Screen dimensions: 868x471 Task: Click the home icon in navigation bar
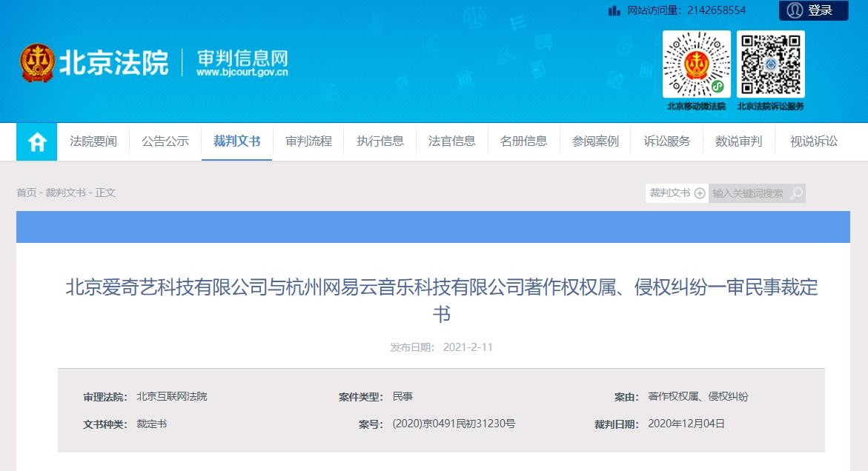point(37,141)
